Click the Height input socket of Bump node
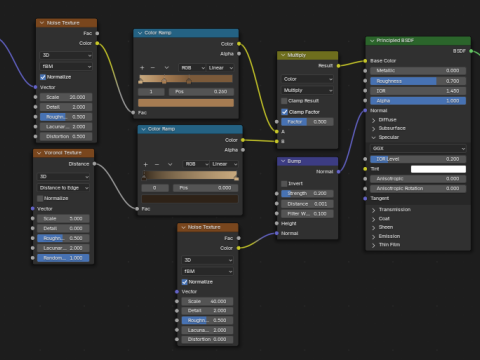This screenshot has width=480, height=360. pyautogui.click(x=277, y=224)
